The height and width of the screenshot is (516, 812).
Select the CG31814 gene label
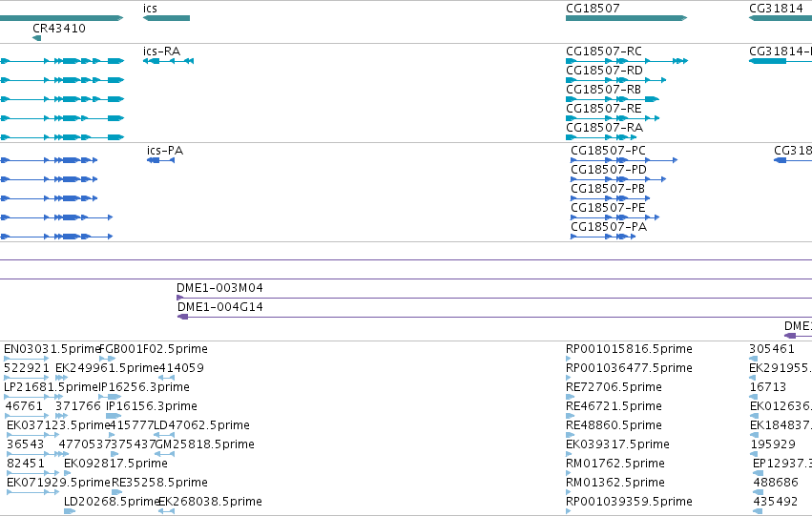coord(776,9)
